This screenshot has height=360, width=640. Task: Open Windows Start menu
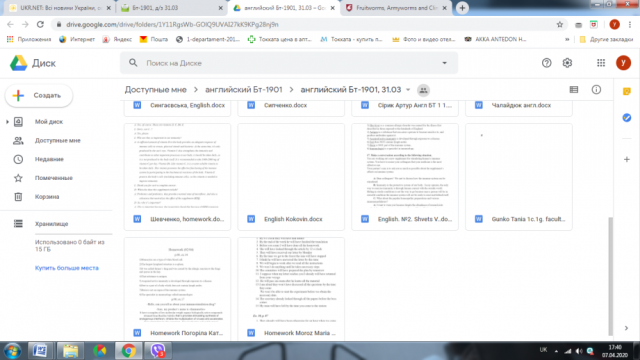click(12, 351)
